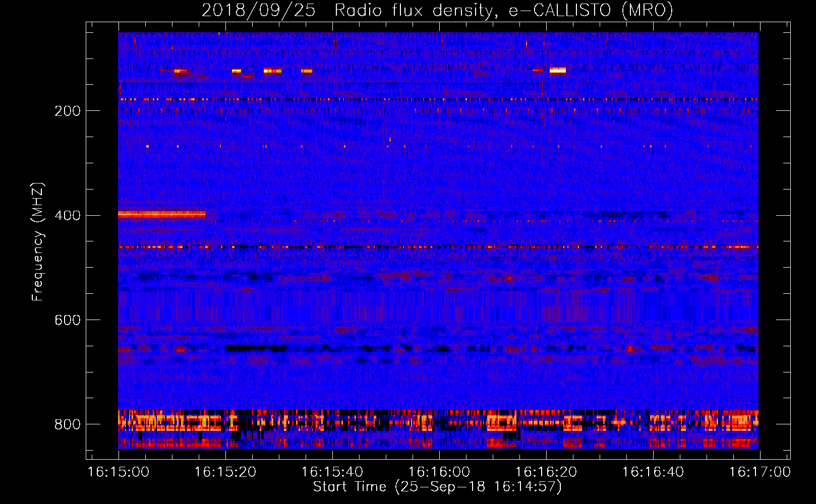Click the 800 frequency tick label
Screen dimensions: 816x504
tap(68, 425)
